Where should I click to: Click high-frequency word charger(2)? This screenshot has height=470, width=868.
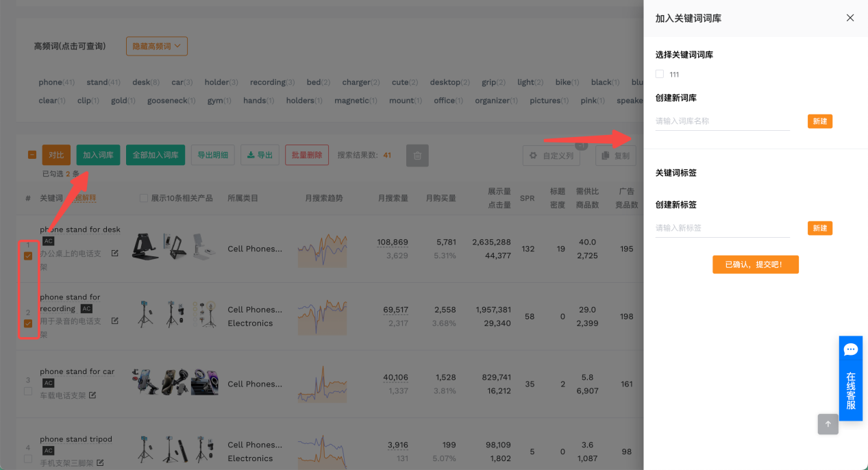pos(361,82)
